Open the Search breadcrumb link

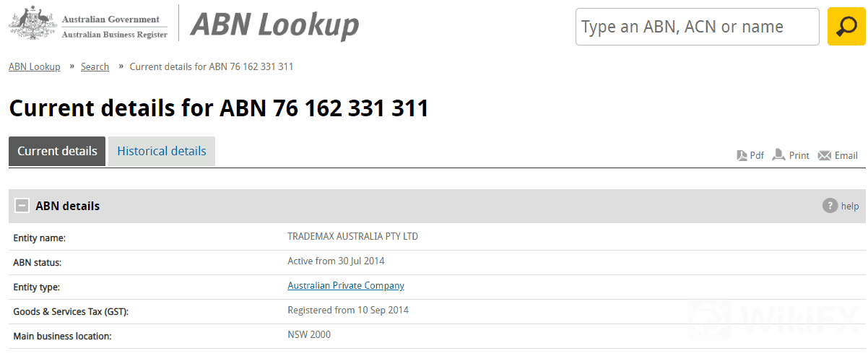coord(95,66)
